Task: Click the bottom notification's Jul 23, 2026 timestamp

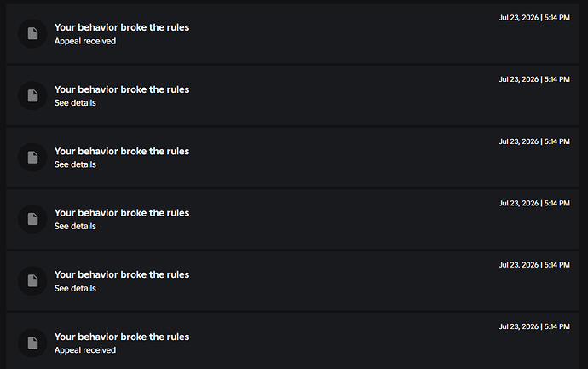Action: click(x=534, y=326)
